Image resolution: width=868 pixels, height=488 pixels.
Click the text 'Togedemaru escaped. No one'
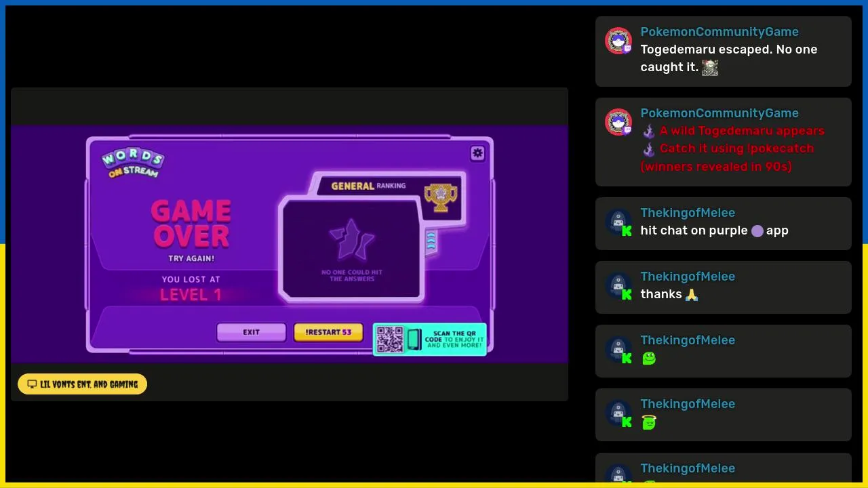(729, 49)
